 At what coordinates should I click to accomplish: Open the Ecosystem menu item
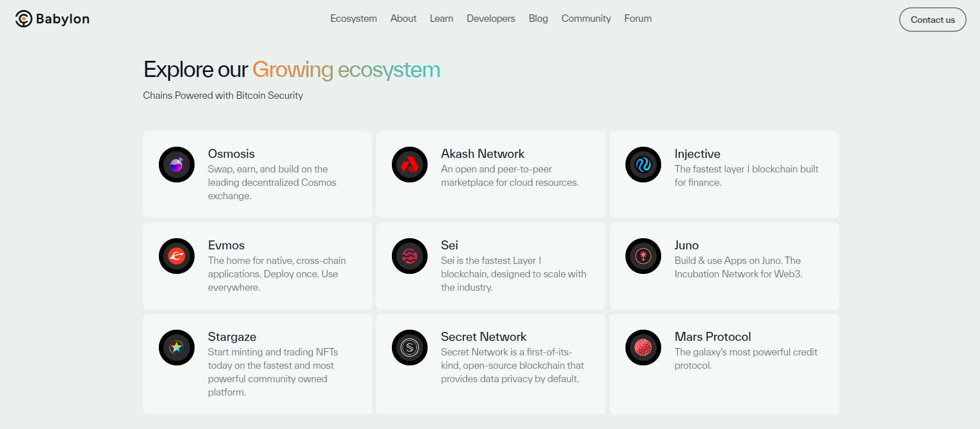click(353, 18)
